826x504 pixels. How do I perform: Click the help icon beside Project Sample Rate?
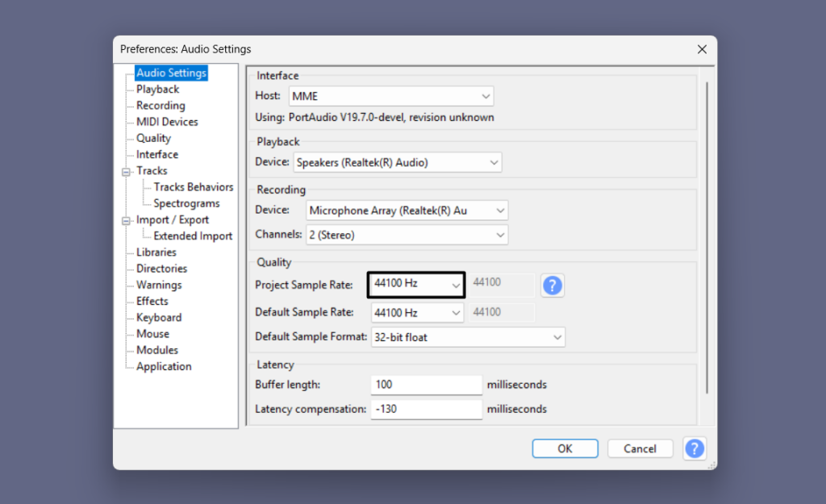553,285
